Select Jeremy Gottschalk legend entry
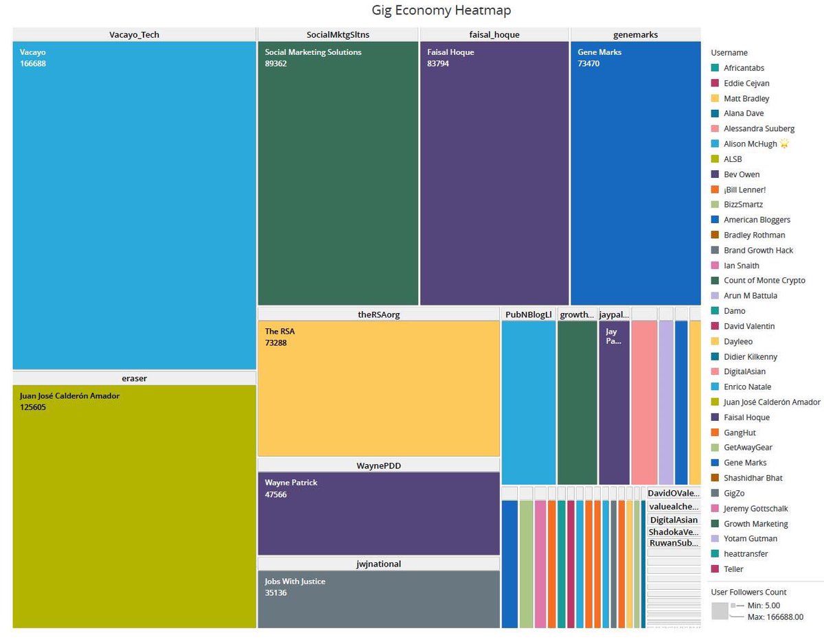The height and width of the screenshot is (644, 824). [x=750, y=509]
